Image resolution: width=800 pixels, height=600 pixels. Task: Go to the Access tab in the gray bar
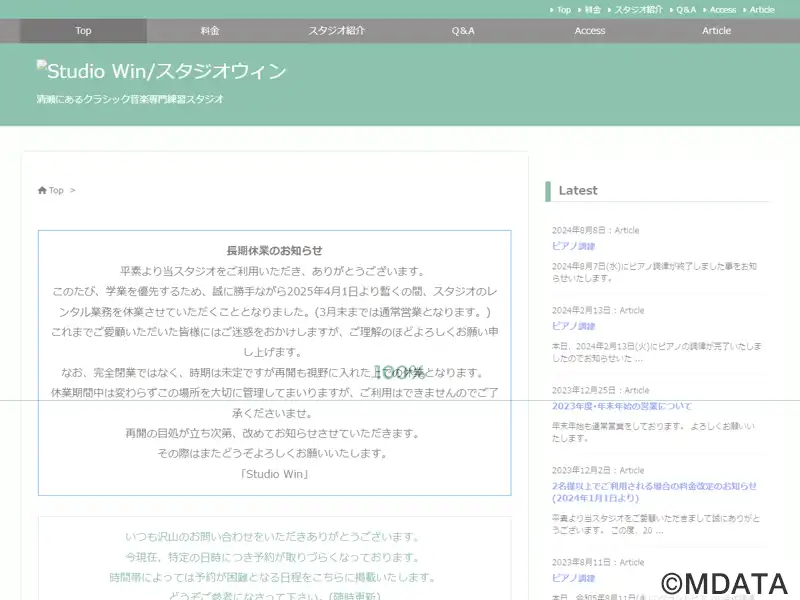click(x=590, y=31)
